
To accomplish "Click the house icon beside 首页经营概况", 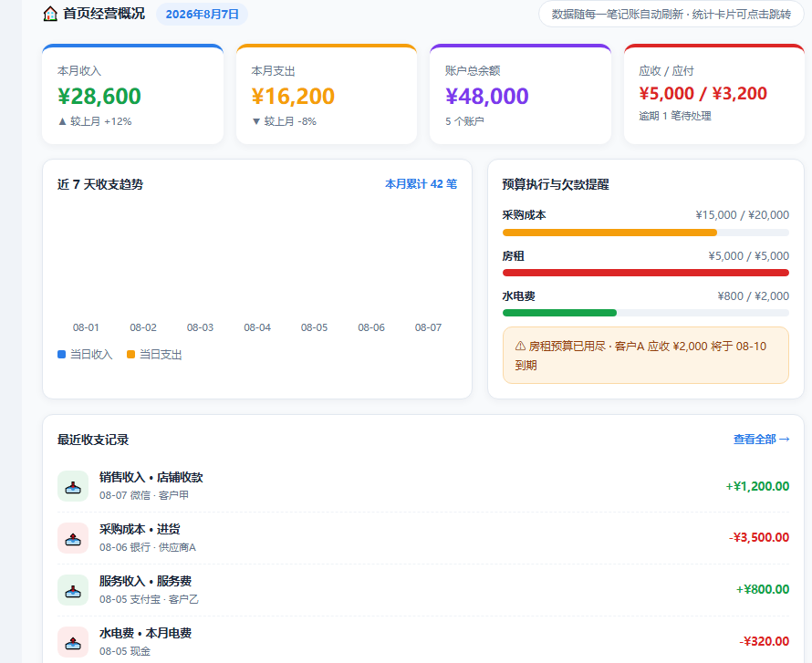I will tap(50, 14).
